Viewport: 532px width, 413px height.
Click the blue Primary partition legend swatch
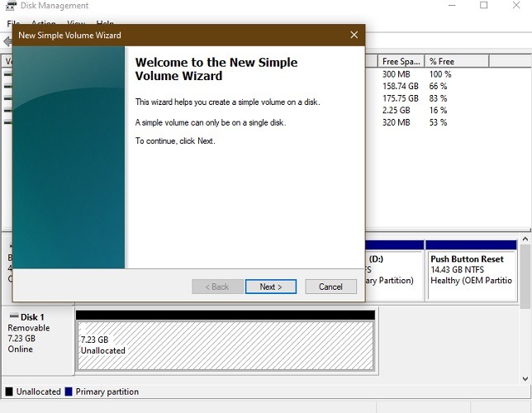(69, 392)
